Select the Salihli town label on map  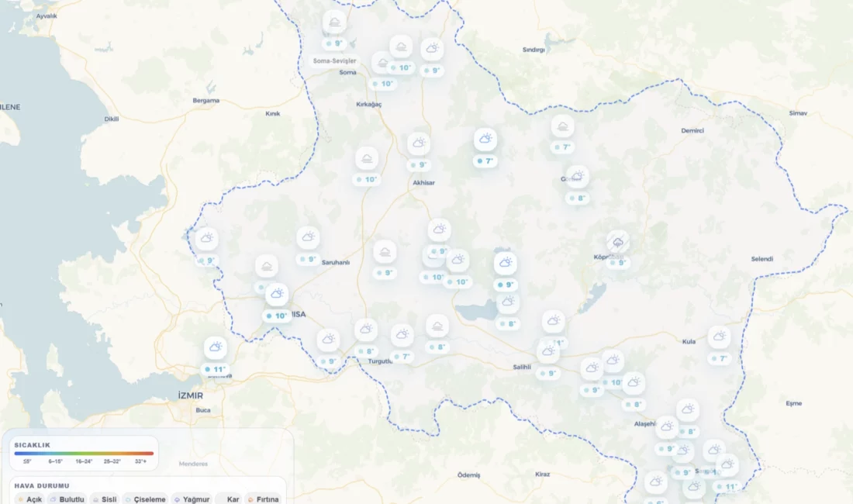pos(523,367)
